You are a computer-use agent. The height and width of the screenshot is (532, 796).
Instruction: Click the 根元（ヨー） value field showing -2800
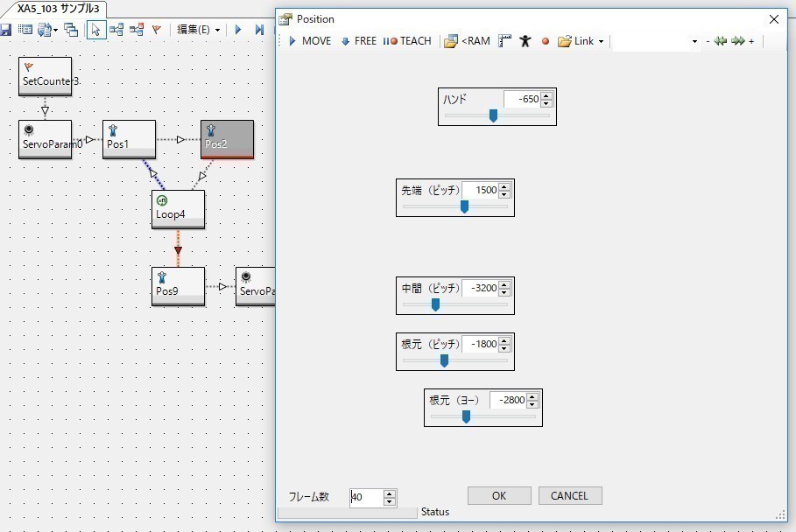coord(508,400)
